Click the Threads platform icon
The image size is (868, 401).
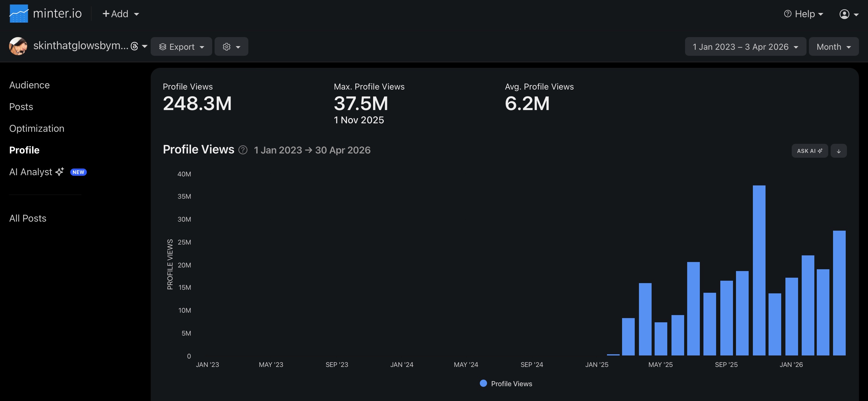134,46
